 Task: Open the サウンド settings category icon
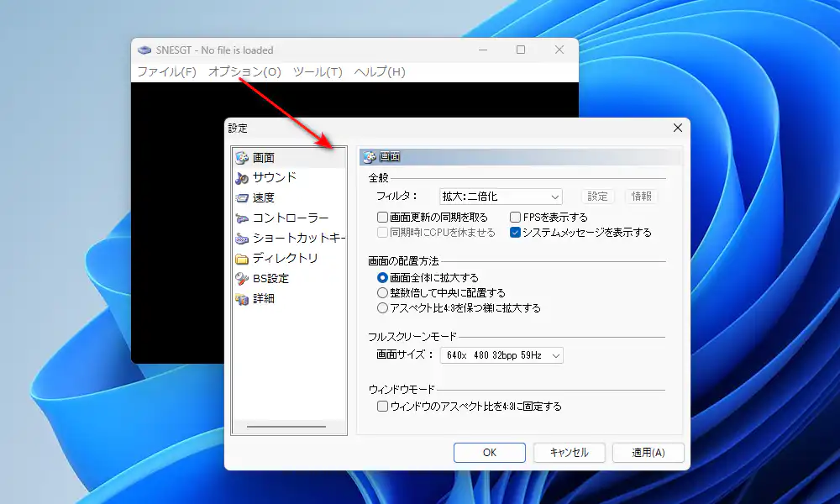[x=242, y=177]
